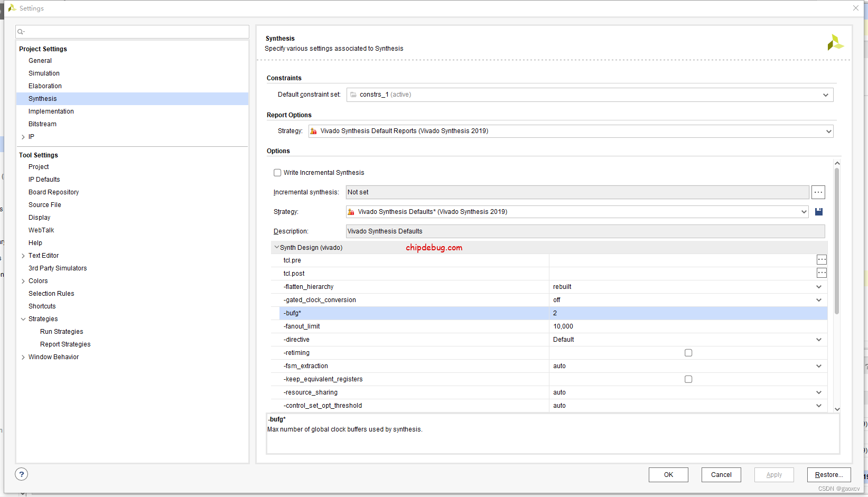Select Implementation in Project Settings
The image size is (868, 497).
point(51,111)
